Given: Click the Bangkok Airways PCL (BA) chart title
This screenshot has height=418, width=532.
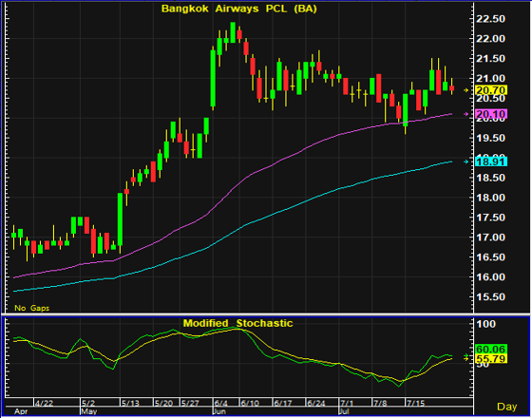Looking at the screenshot, I should (238, 9).
